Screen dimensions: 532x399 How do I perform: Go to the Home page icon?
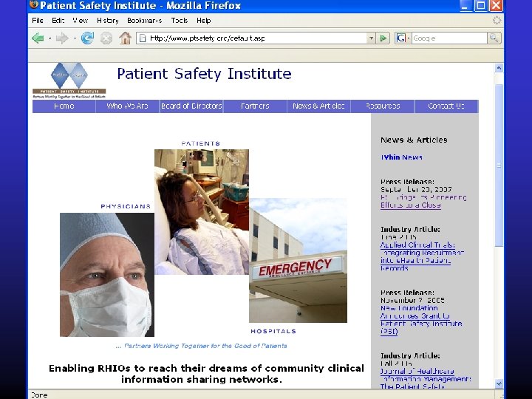pos(125,38)
